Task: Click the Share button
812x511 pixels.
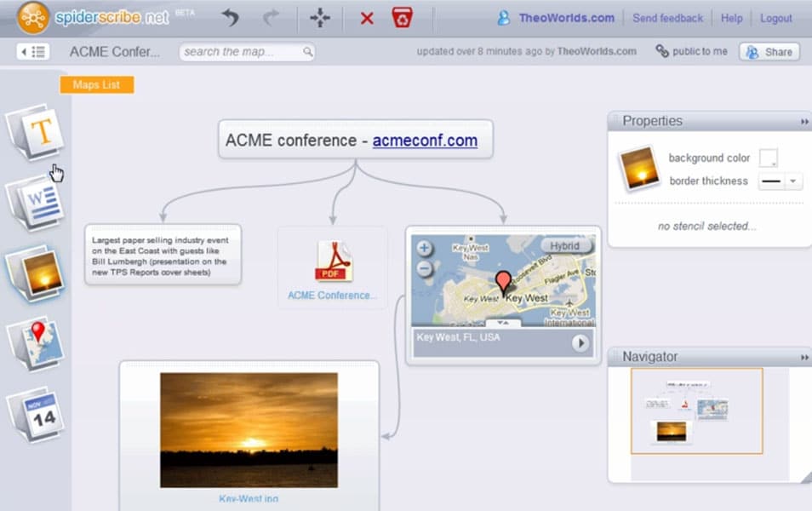Action: pyautogui.click(x=769, y=52)
